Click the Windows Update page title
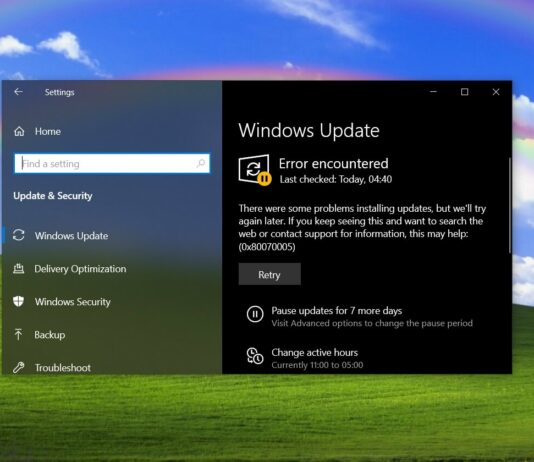The image size is (534, 462). tap(309, 130)
